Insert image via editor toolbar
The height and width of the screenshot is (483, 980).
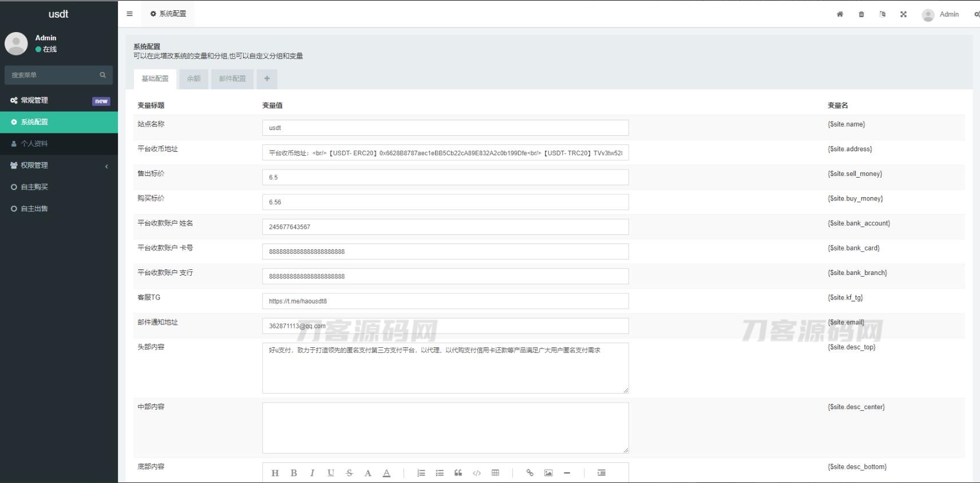click(x=548, y=473)
